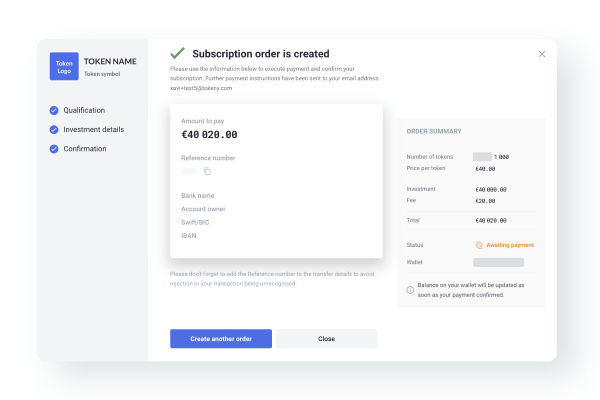The width and height of the screenshot is (600, 400).
Task: Click the Create another order button
Action: click(221, 339)
